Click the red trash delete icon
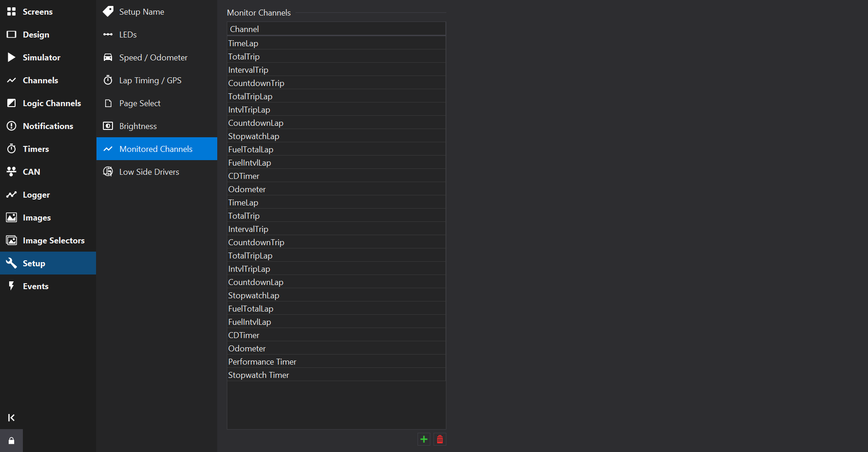Screen dimensions: 868x452 coord(440,439)
